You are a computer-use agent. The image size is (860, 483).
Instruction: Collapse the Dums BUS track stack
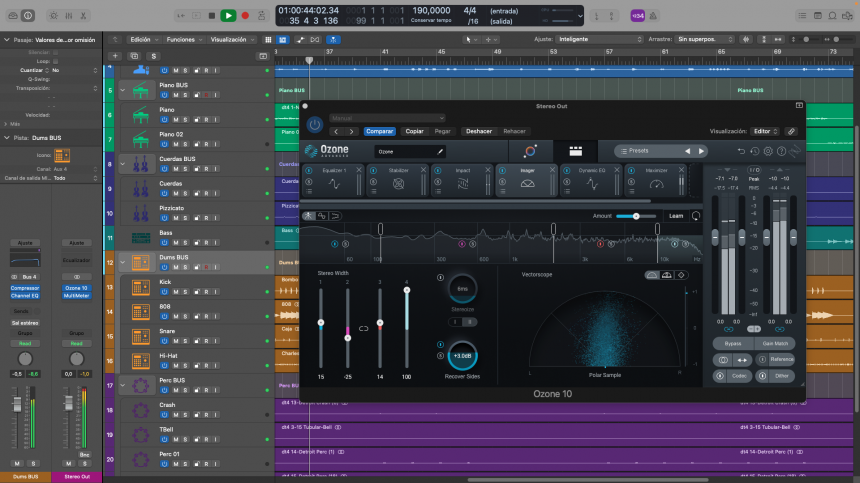tap(122, 262)
